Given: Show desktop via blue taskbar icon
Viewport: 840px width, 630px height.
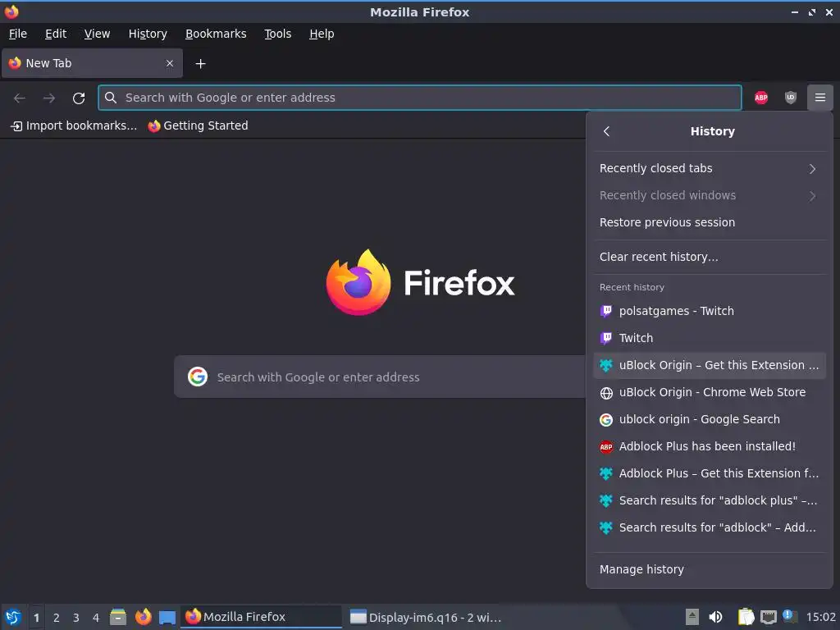Looking at the screenshot, I should (167, 617).
